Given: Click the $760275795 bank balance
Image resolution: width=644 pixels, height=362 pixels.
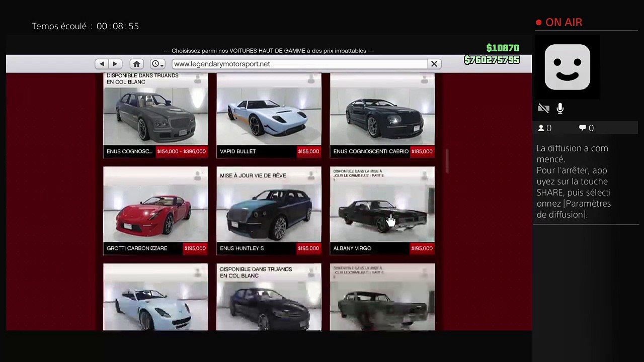Looking at the screenshot, I should pos(492,60).
